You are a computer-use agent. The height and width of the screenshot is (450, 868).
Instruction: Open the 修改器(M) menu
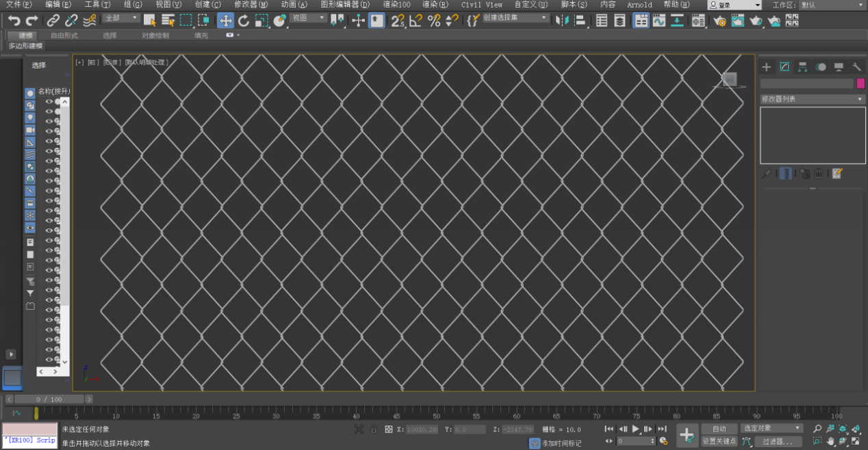click(x=251, y=4)
